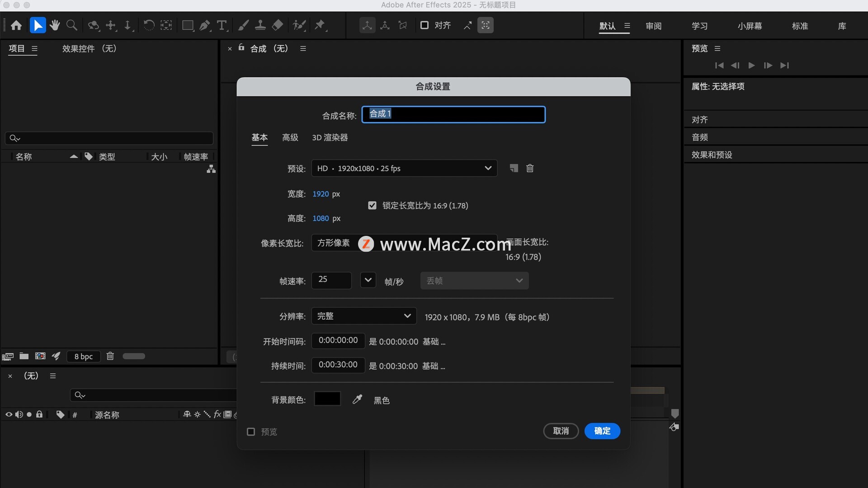The height and width of the screenshot is (488, 868).
Task: Open the frame rate arrow dropdown
Action: pyautogui.click(x=368, y=280)
